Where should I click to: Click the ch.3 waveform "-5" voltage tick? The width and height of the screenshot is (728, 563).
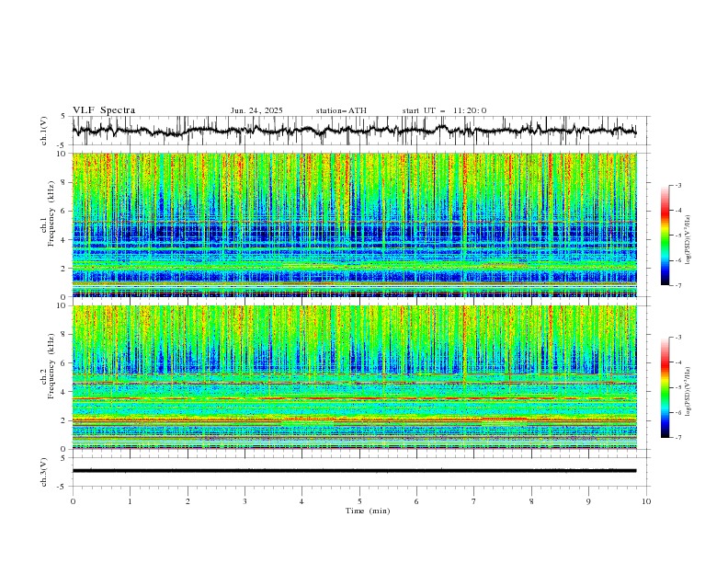tap(63, 487)
